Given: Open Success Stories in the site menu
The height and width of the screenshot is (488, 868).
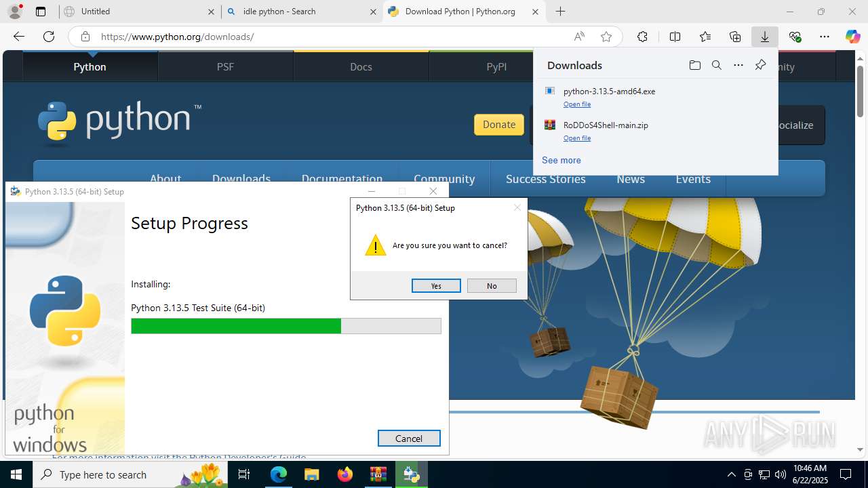Looking at the screenshot, I should (x=546, y=179).
